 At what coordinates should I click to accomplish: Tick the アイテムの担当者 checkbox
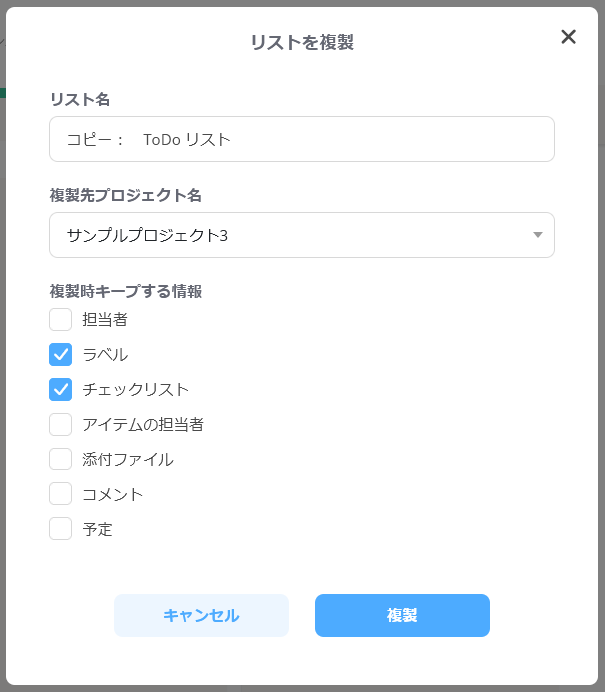tap(60, 424)
